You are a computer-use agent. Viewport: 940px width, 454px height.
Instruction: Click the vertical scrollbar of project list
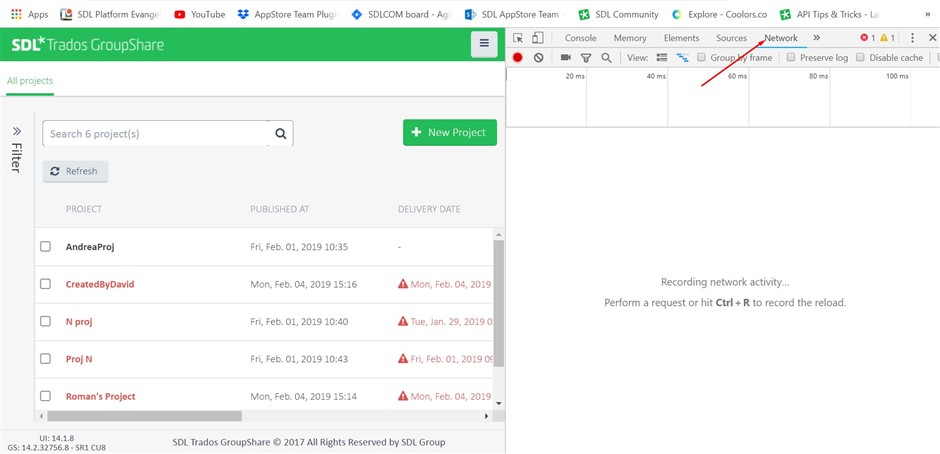498,303
